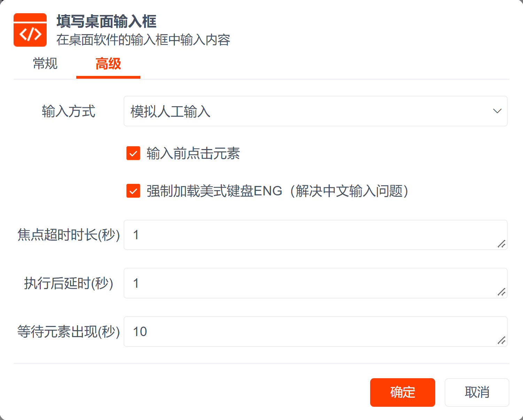
Task: Click the orange code icon in header
Action: [30, 30]
